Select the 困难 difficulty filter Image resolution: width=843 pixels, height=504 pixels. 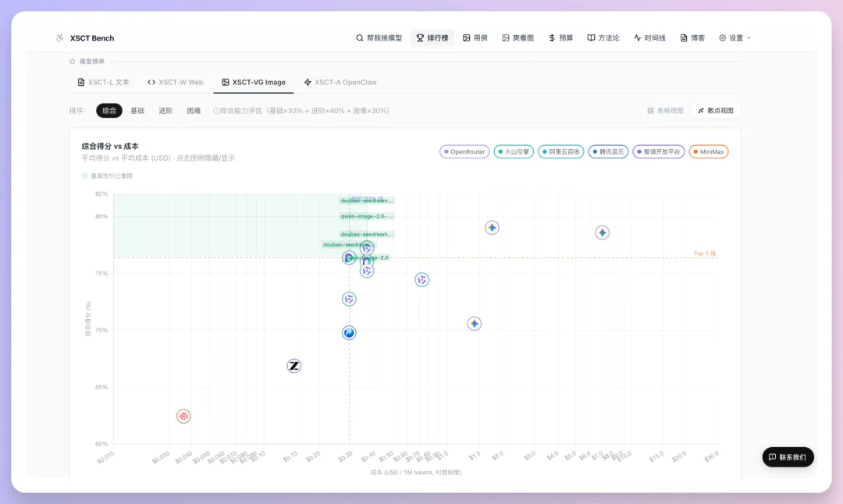[193, 110]
